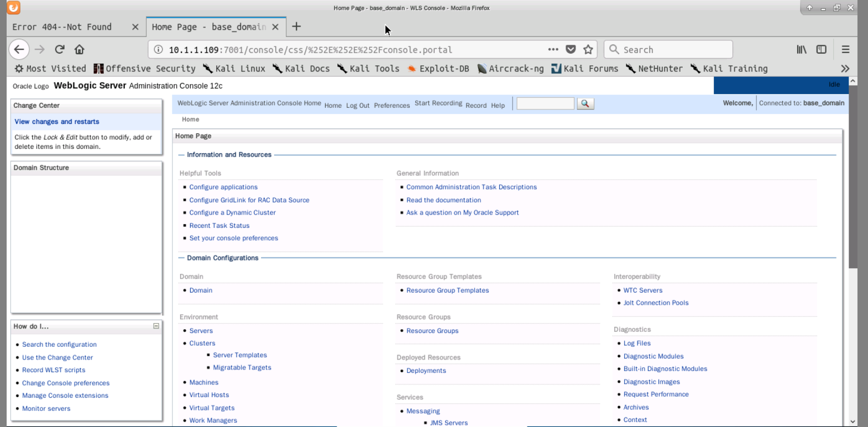
Task: Open the Kali Training bookmark
Action: (x=729, y=69)
